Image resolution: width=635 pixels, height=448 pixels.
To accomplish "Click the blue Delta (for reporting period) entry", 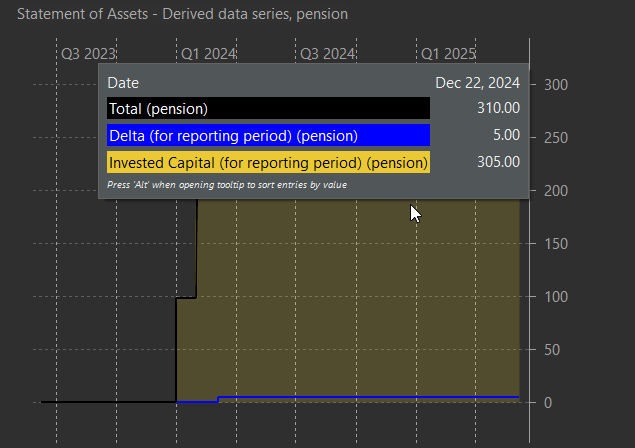I will coord(268,135).
